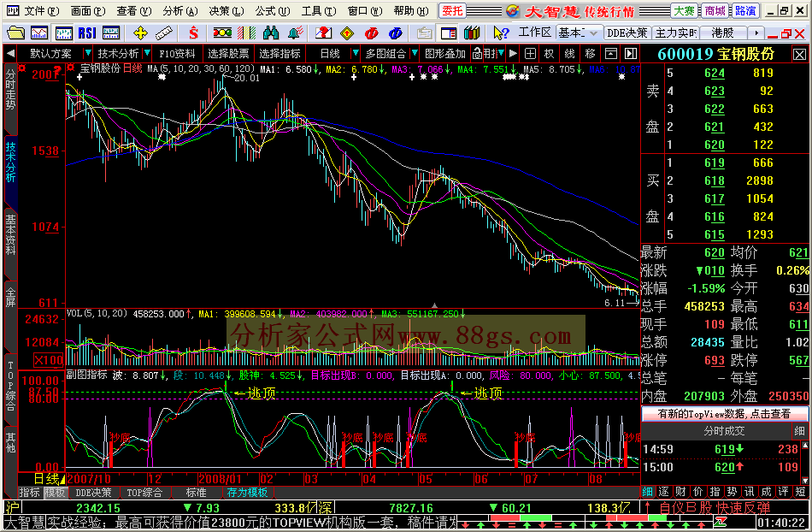This screenshot has width=812, height=532.
Task: Open the 文件(F) menu
Action: (41, 10)
